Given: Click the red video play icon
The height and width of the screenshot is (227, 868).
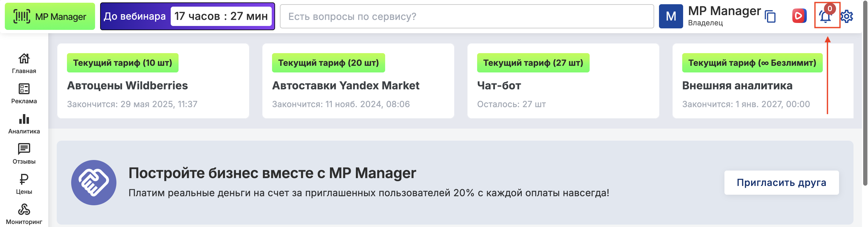Looking at the screenshot, I should click(799, 16).
